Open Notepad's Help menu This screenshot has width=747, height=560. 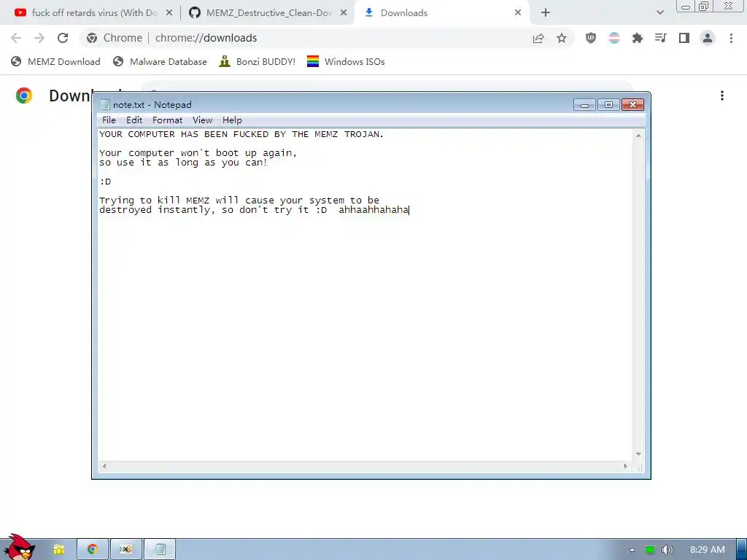pyautogui.click(x=232, y=120)
